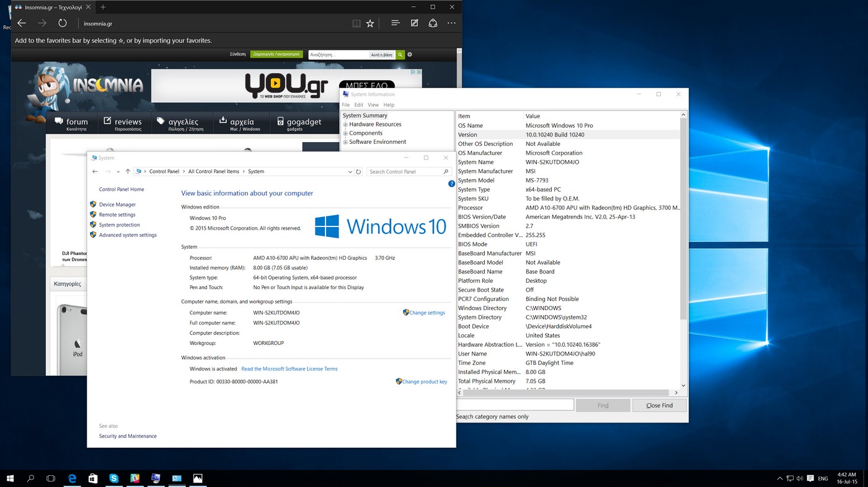The height and width of the screenshot is (487, 868).
Task: Add page to favorites with star icon
Action: (370, 24)
